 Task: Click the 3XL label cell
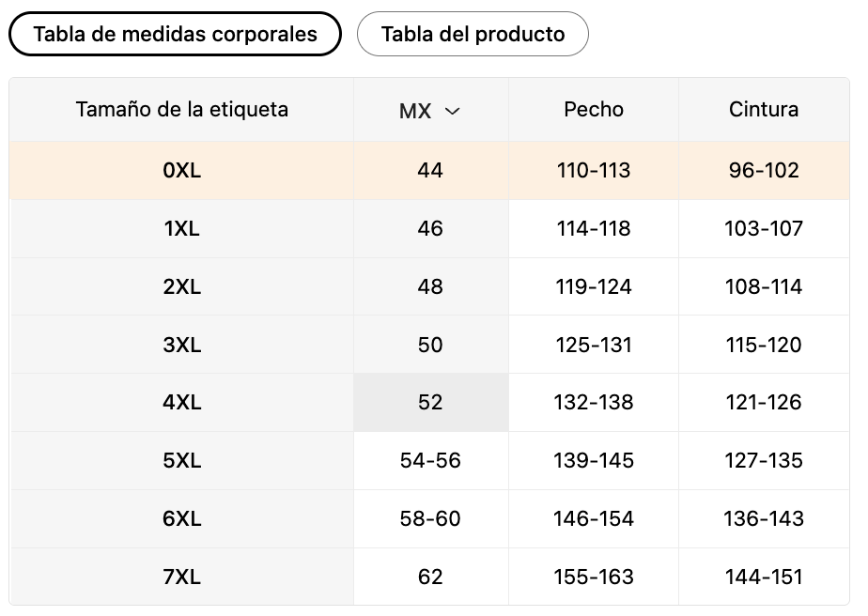point(181,345)
